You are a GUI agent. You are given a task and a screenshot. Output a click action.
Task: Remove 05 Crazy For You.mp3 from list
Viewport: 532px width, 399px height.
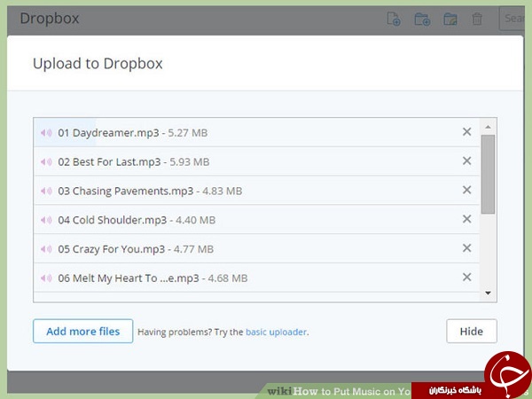coord(467,248)
